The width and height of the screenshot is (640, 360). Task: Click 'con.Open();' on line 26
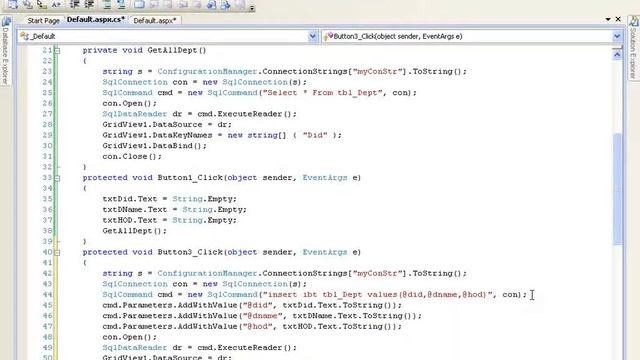(x=129, y=103)
